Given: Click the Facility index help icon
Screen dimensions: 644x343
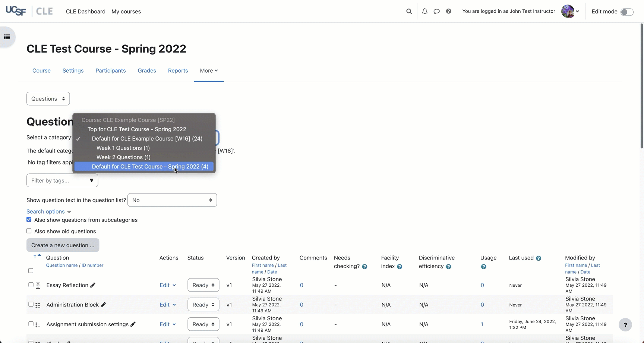Looking at the screenshot, I should 400,267.
